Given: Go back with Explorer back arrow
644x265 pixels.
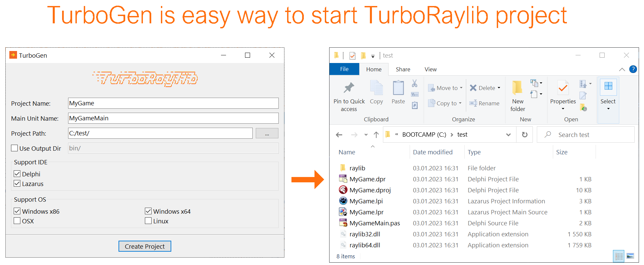Looking at the screenshot, I should click(x=339, y=135).
